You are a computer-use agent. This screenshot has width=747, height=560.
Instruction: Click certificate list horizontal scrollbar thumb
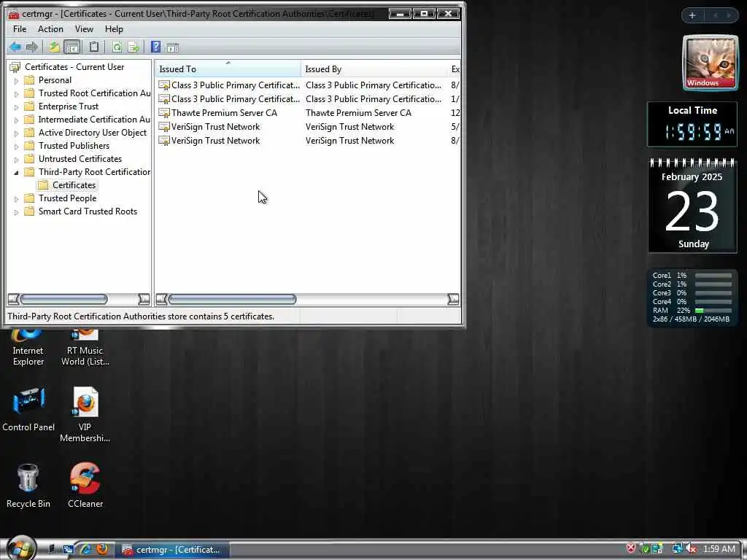[x=232, y=299]
